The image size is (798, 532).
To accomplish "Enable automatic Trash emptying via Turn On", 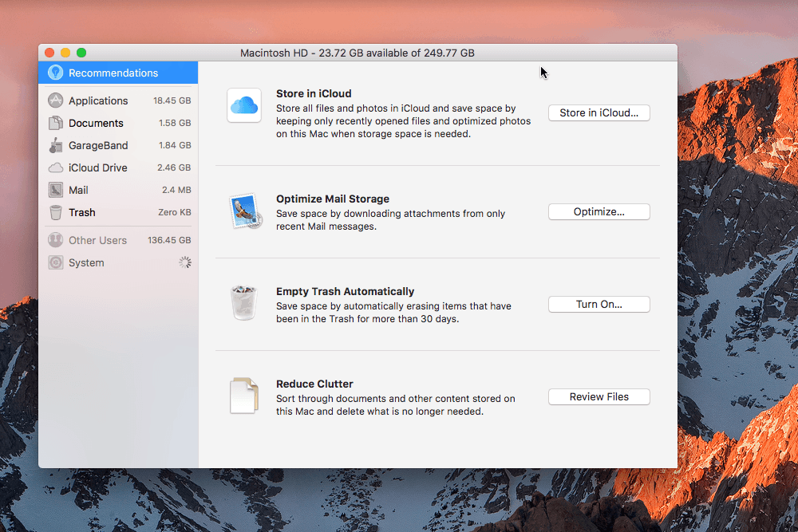I will [598, 304].
